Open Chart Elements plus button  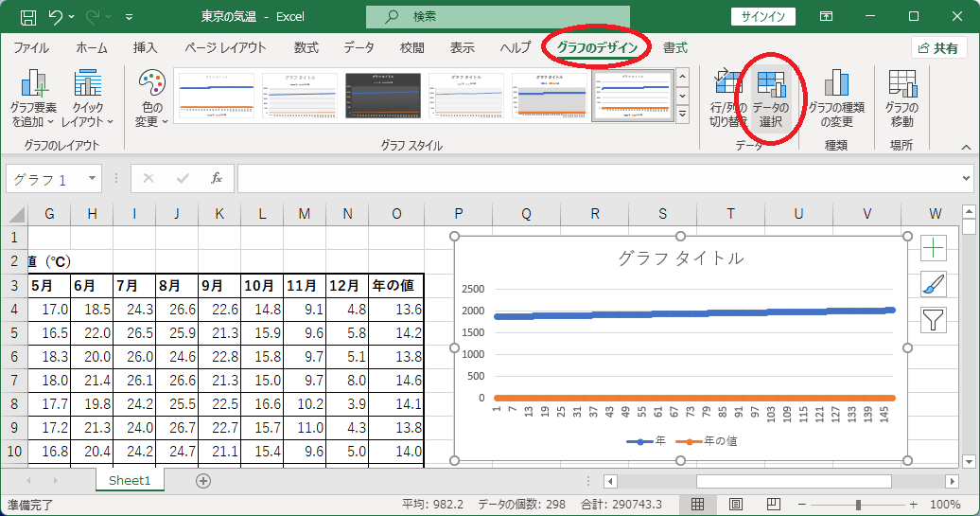(933, 248)
